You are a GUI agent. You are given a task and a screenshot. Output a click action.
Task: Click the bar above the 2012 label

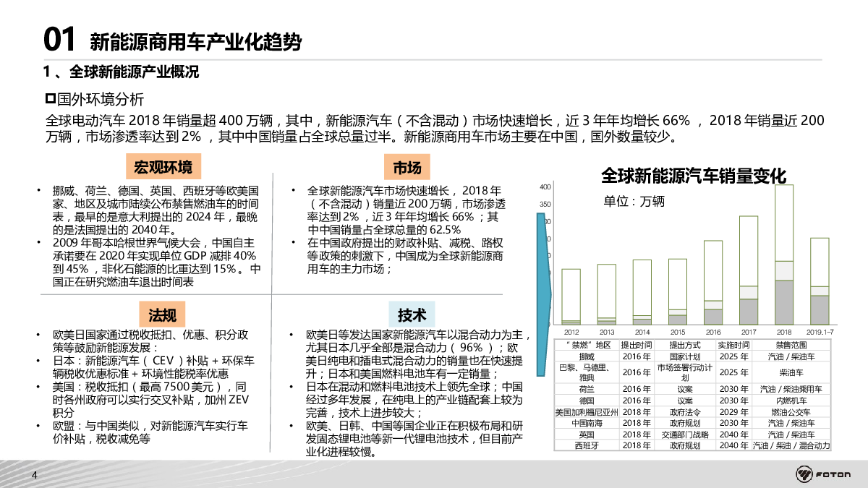pyautogui.click(x=571, y=296)
